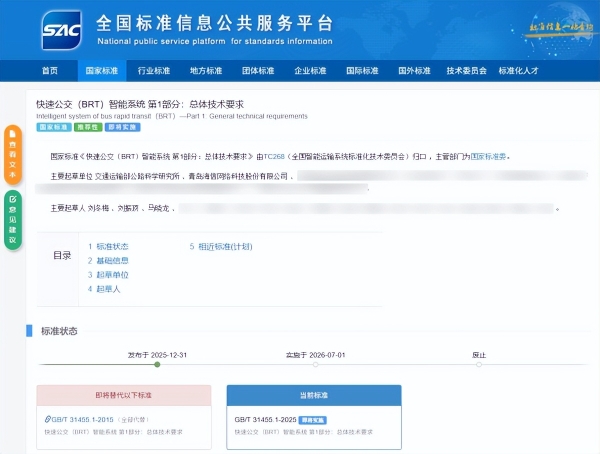Click the 实施于 2026-07-01 timeline dot
This screenshot has width=600, height=454.
click(x=315, y=364)
